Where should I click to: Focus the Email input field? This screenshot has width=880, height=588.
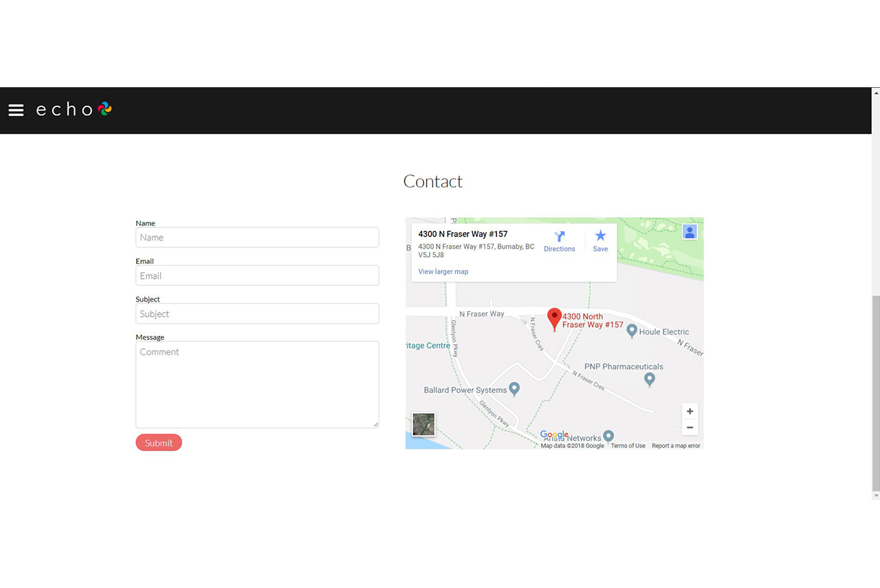(x=257, y=275)
